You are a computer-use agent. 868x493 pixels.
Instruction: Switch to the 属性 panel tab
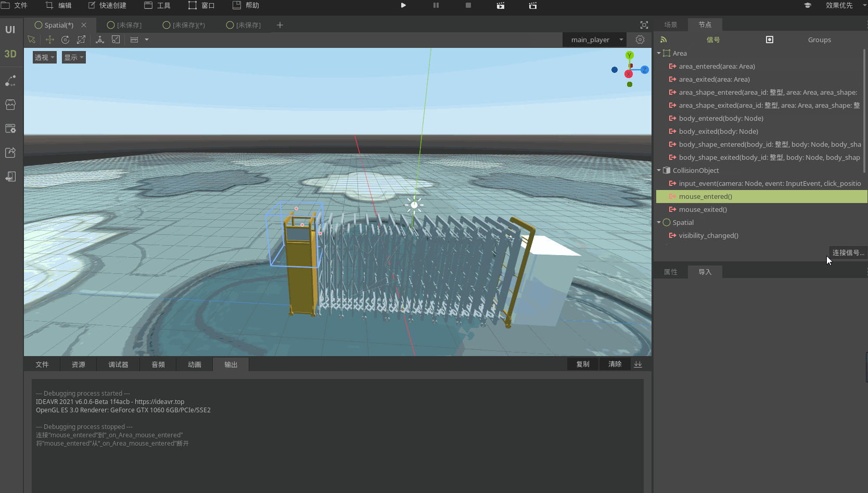(x=671, y=272)
